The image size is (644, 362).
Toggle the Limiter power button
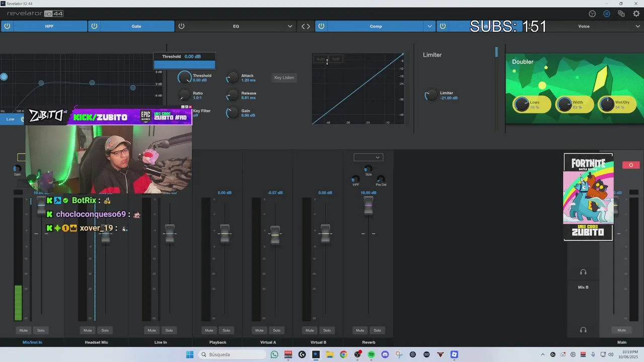point(443,26)
